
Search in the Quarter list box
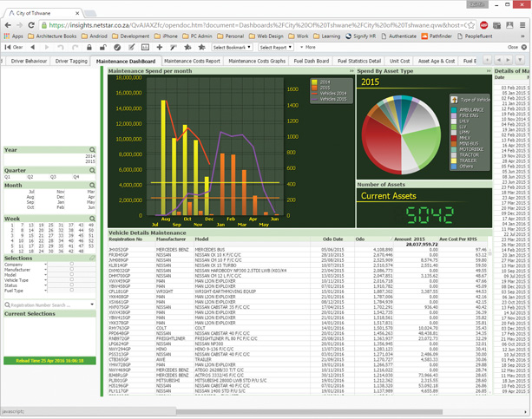coord(92,170)
